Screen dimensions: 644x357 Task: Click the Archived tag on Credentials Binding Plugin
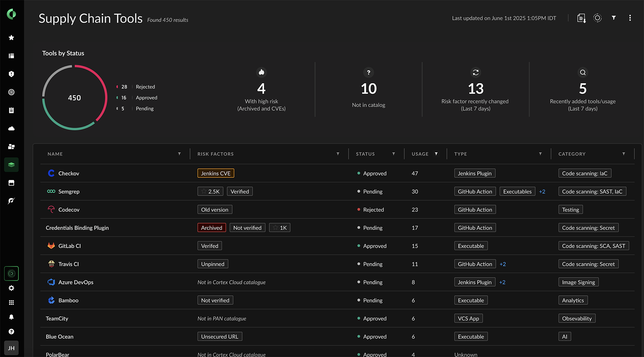(211, 228)
